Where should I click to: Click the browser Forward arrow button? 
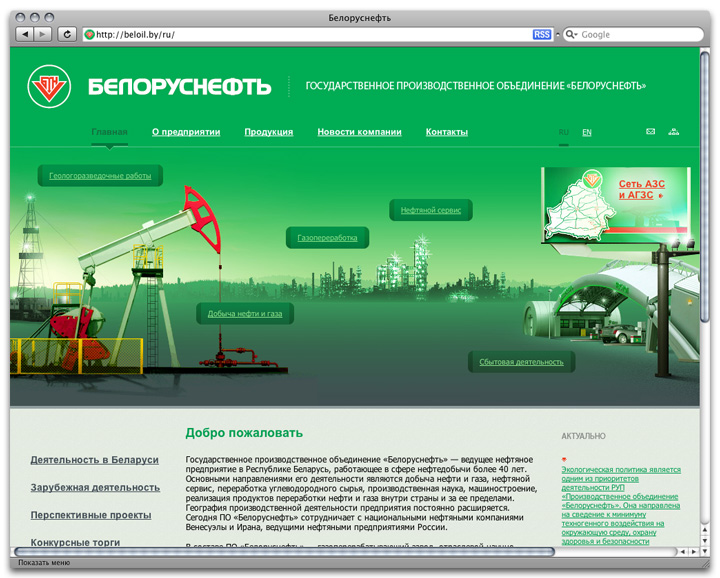click(x=44, y=34)
